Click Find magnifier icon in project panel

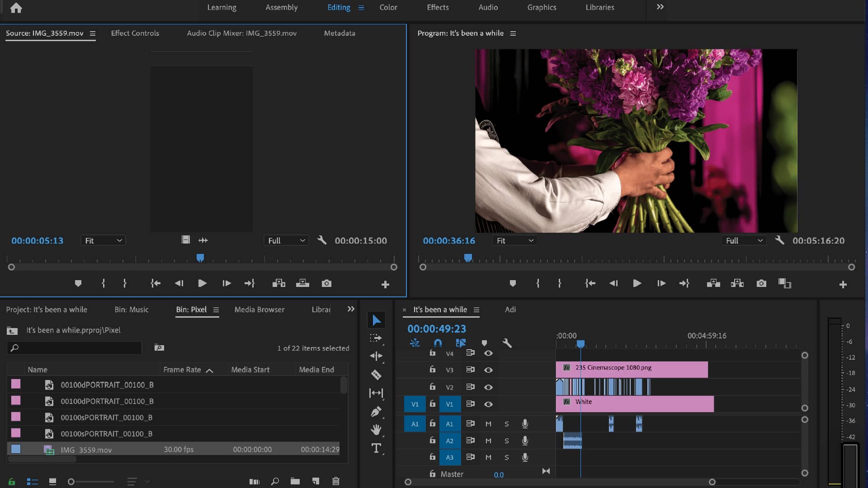[275, 481]
